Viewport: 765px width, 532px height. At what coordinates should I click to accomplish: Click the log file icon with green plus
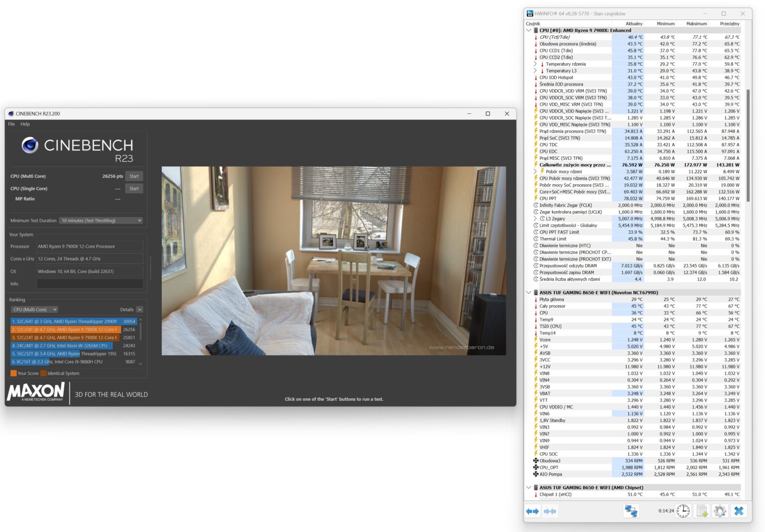(x=702, y=511)
